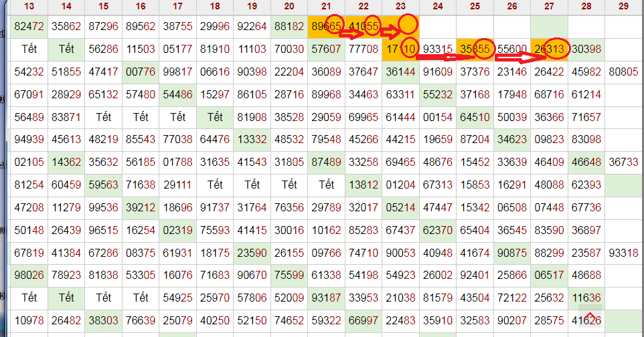Select column header 29
This screenshot has height=337, width=644.
point(623,7)
